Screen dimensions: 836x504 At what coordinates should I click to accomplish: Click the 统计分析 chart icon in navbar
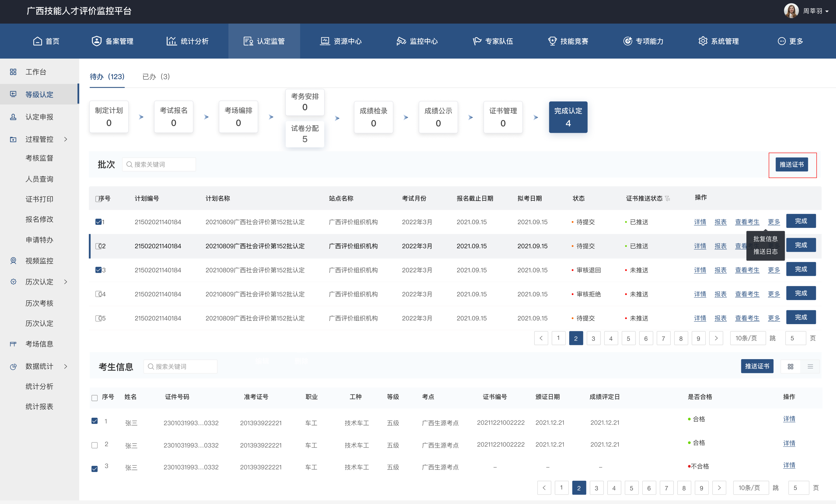(171, 41)
